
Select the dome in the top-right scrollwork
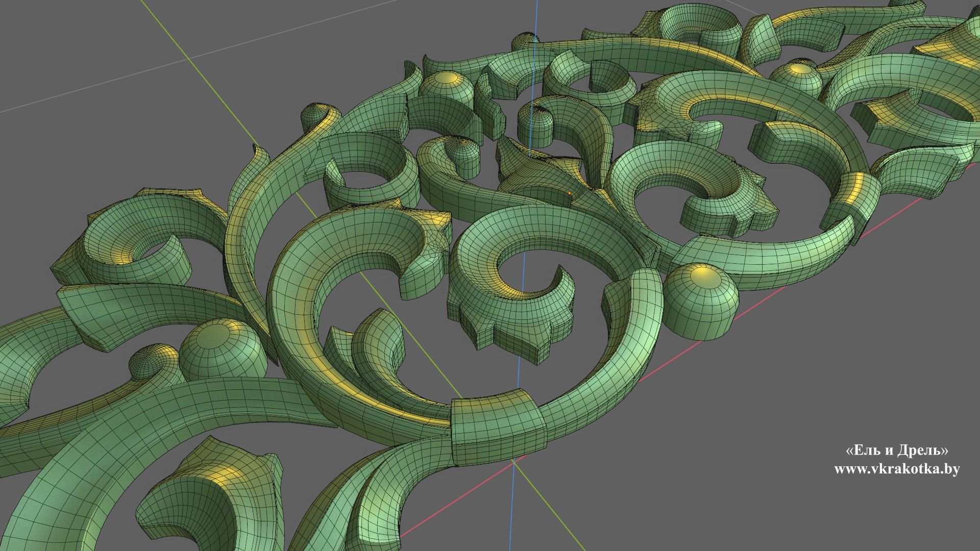pyautogui.click(x=796, y=77)
